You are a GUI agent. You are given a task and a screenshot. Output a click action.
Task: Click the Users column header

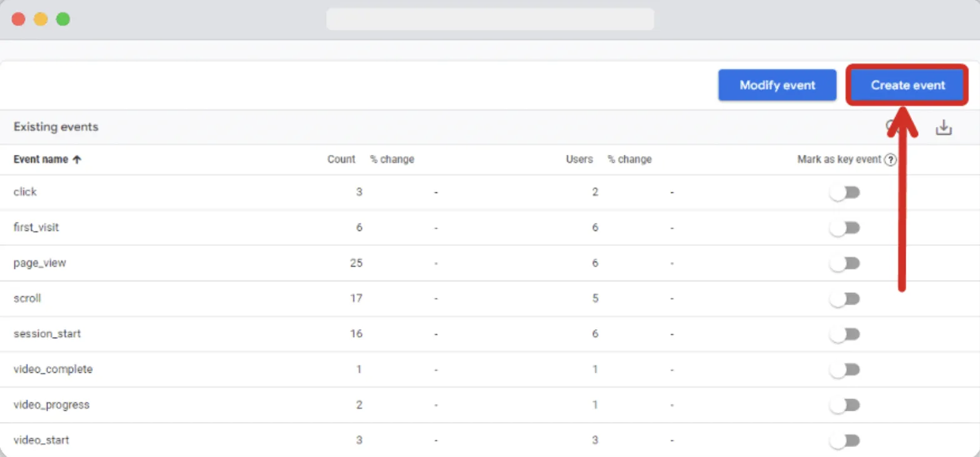click(x=579, y=159)
